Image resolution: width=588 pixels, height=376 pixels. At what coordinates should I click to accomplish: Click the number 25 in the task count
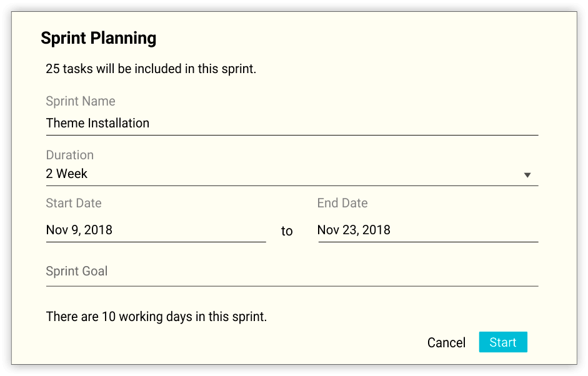[x=52, y=69]
